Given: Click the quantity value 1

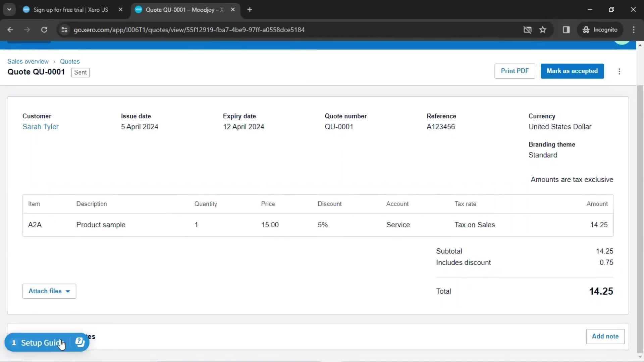Looking at the screenshot, I should click(196, 225).
